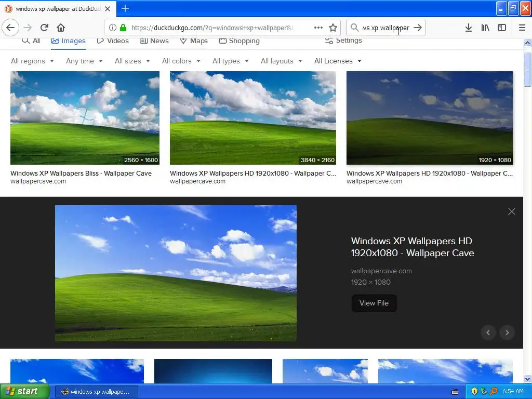
Task: Open the Windows Start menu
Action: (x=25, y=391)
